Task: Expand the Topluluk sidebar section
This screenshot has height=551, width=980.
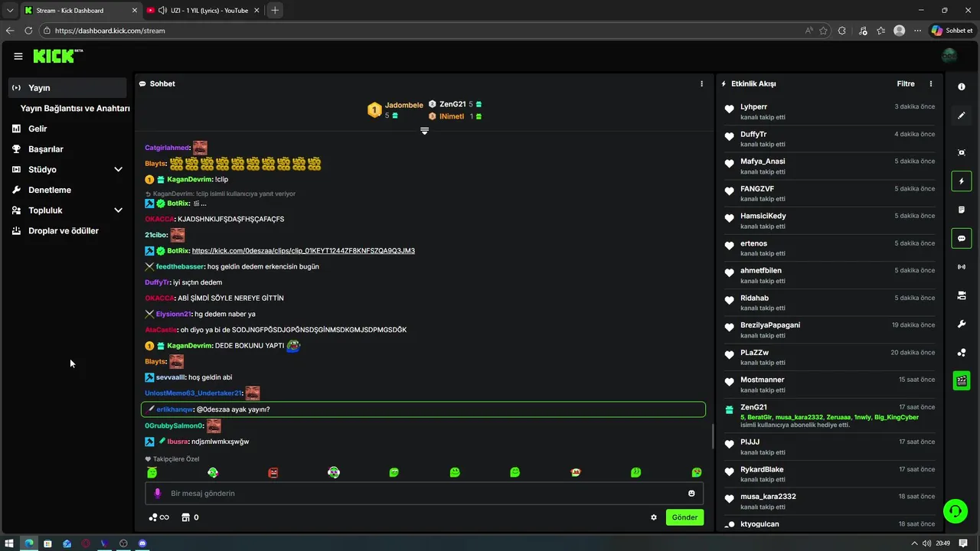Action: pyautogui.click(x=118, y=210)
